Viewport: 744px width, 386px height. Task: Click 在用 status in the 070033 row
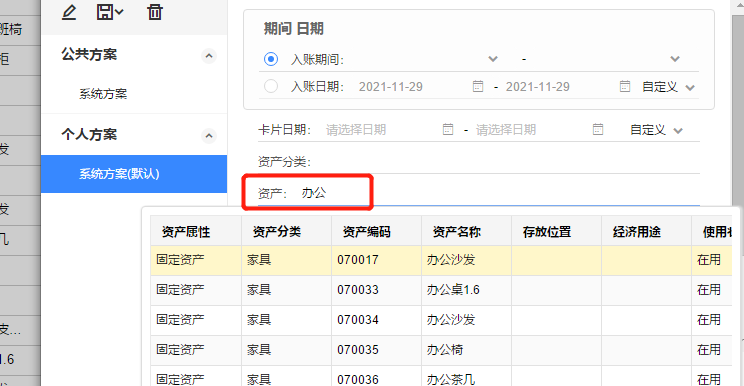point(709,290)
